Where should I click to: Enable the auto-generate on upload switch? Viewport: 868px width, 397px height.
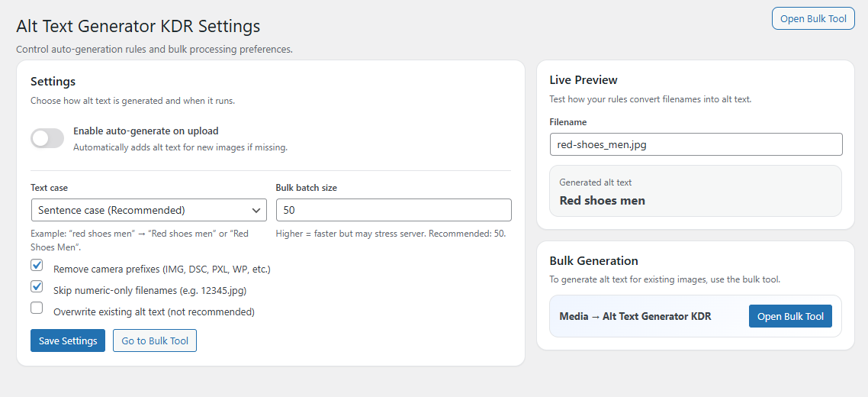(47, 138)
